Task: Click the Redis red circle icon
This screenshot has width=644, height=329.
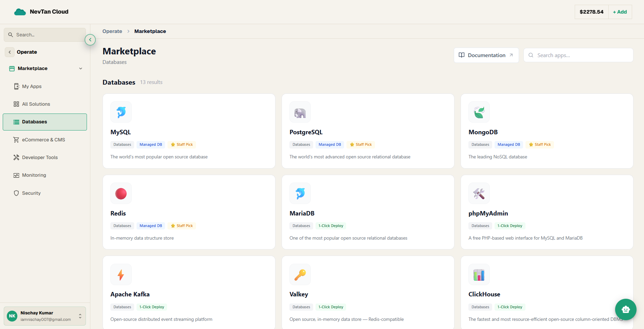Action: 121,193
